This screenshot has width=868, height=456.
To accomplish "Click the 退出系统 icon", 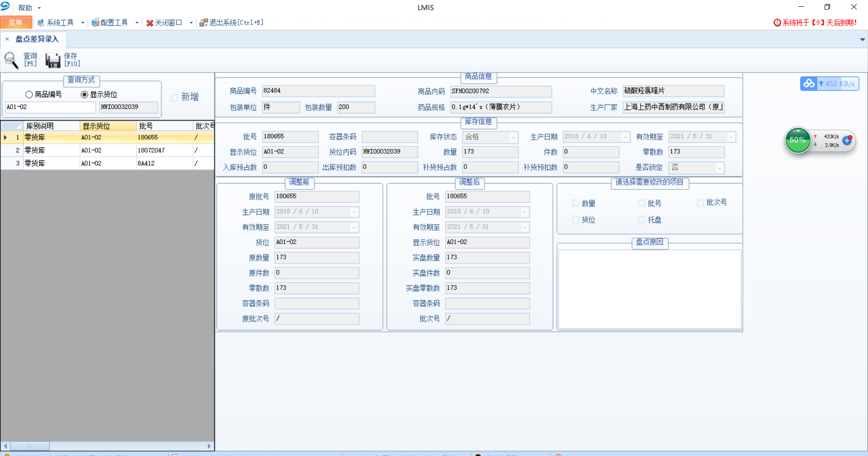I will coord(203,23).
